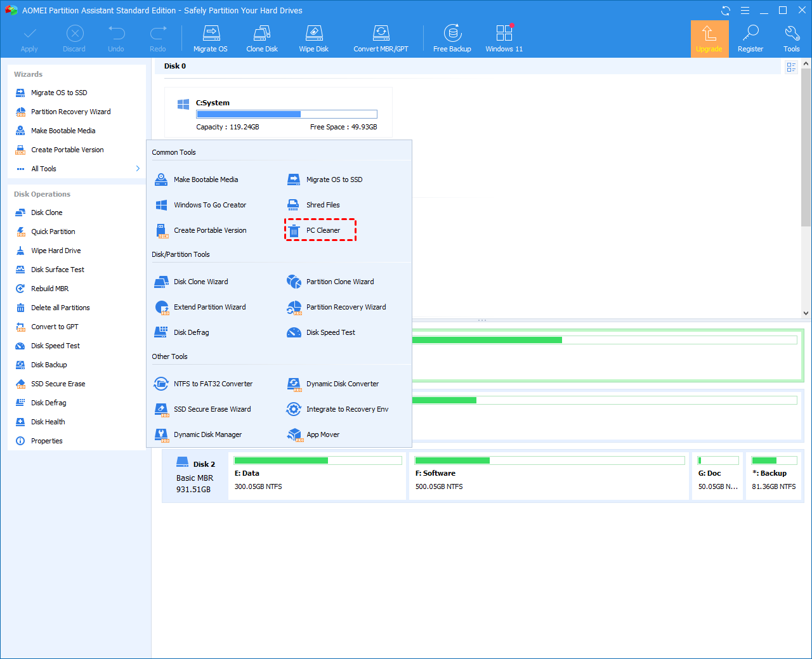Open the hamburger menu in the title bar
Viewport: 812px width, 659px height.
click(745, 10)
